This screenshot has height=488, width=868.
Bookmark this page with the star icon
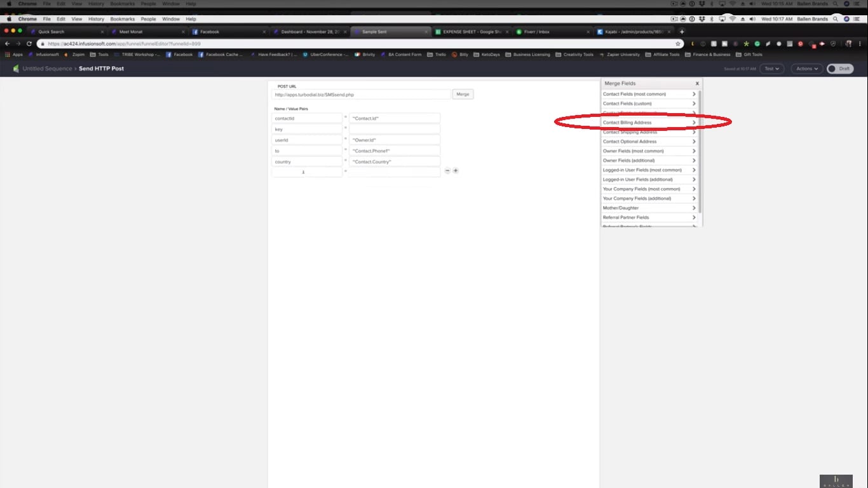coord(678,44)
